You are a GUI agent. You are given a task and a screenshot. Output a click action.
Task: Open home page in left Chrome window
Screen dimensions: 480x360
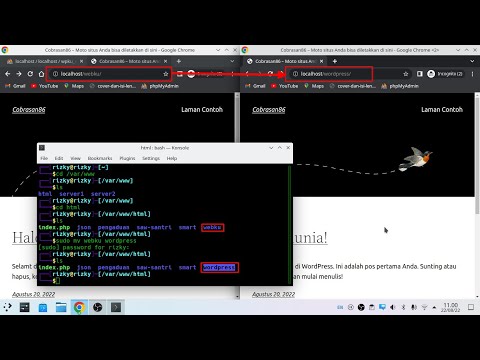(x=41, y=74)
